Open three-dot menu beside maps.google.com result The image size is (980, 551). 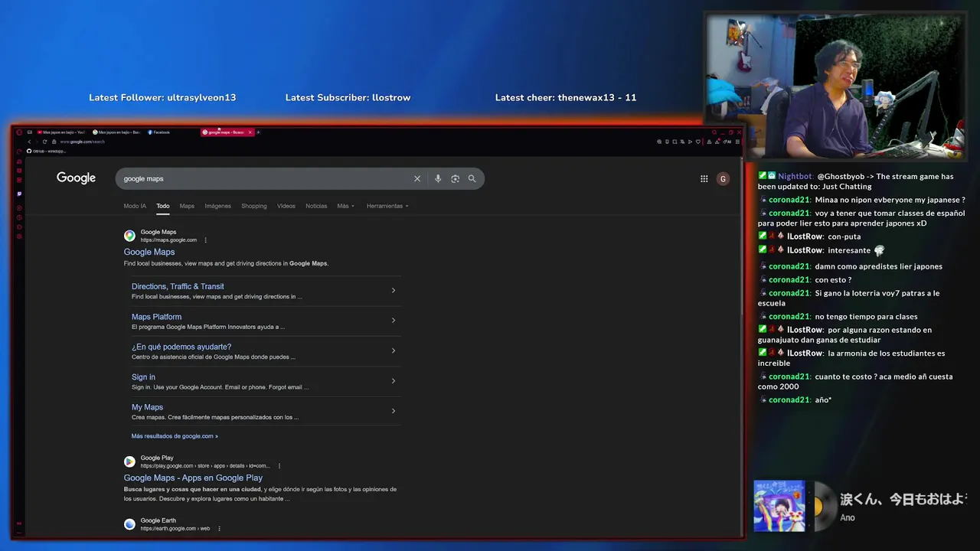tap(206, 240)
